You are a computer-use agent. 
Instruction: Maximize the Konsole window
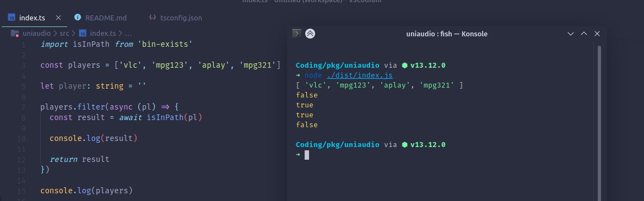(583, 34)
